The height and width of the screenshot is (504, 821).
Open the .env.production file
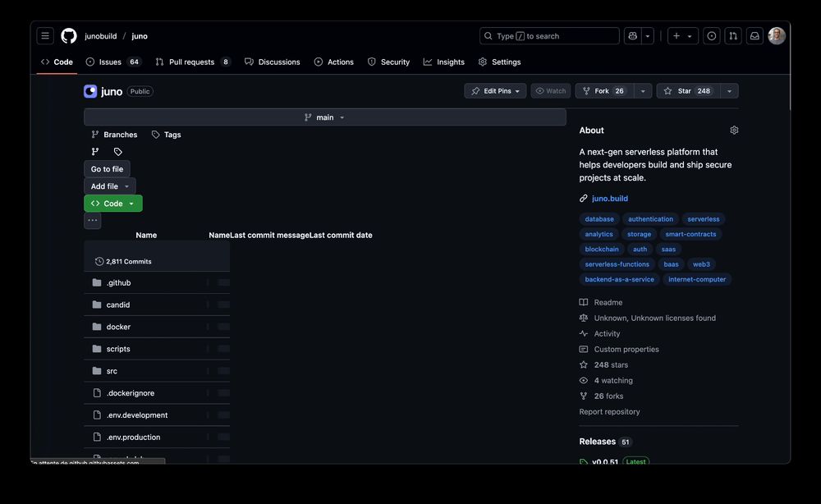[x=134, y=437]
